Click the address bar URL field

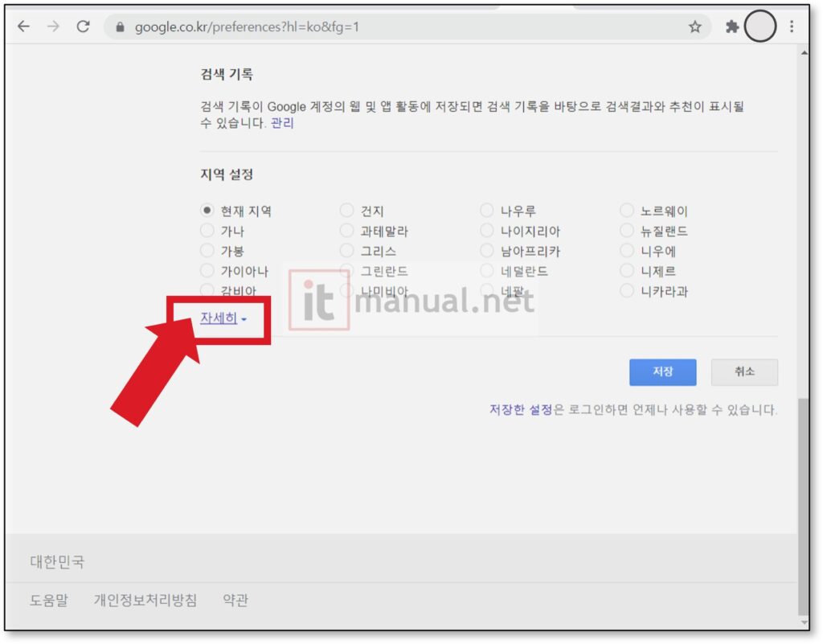click(407, 27)
